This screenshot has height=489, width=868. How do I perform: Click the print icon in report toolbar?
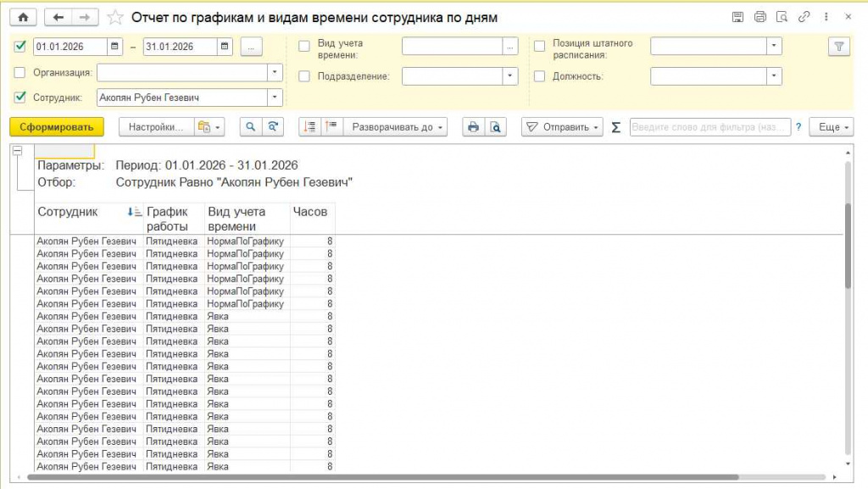(473, 126)
